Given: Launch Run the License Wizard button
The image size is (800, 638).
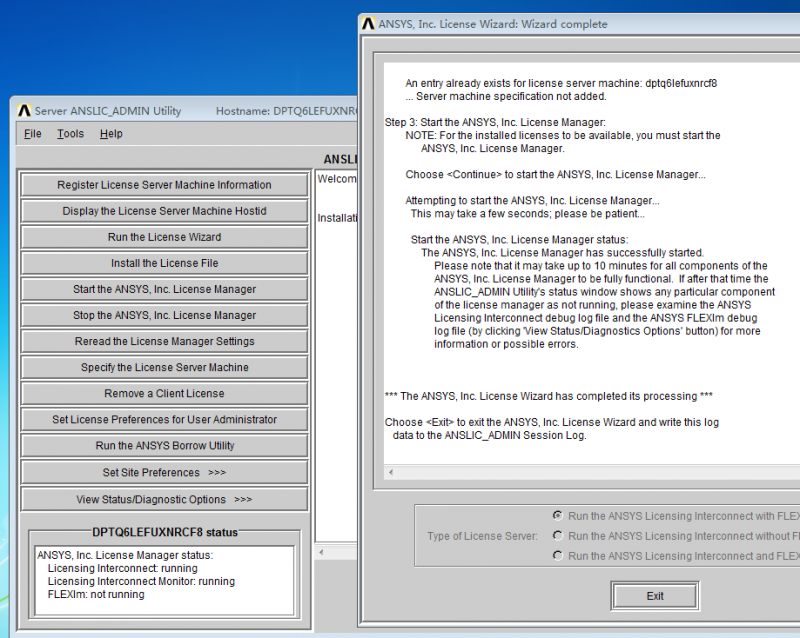Looking at the screenshot, I should tap(164, 237).
